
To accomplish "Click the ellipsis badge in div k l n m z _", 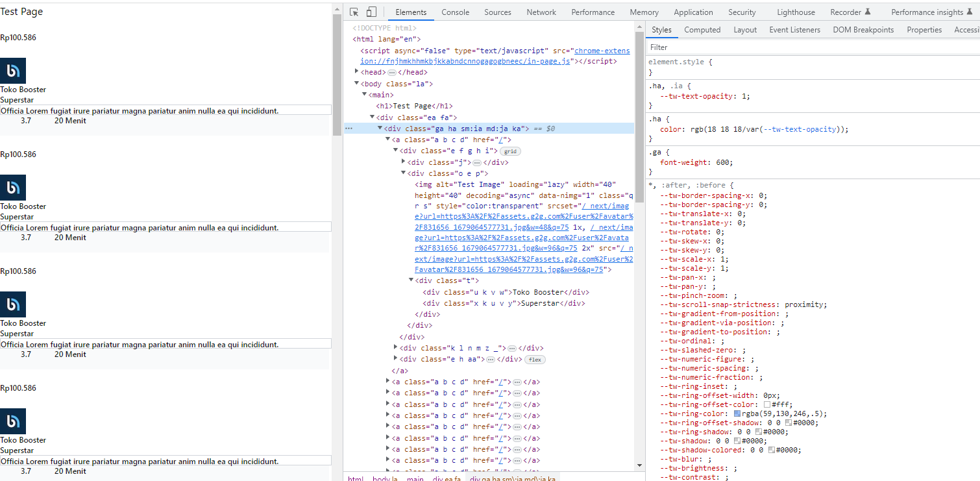I will (x=512, y=349).
